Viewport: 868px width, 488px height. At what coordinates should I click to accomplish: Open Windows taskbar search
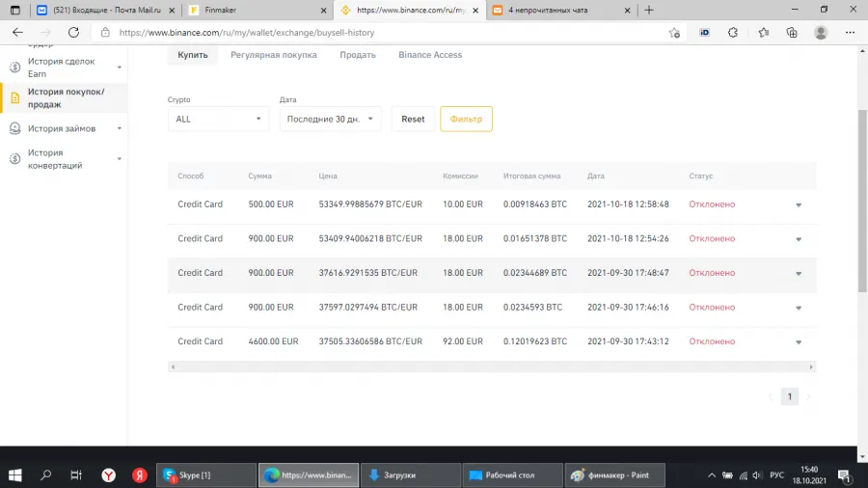point(46,474)
